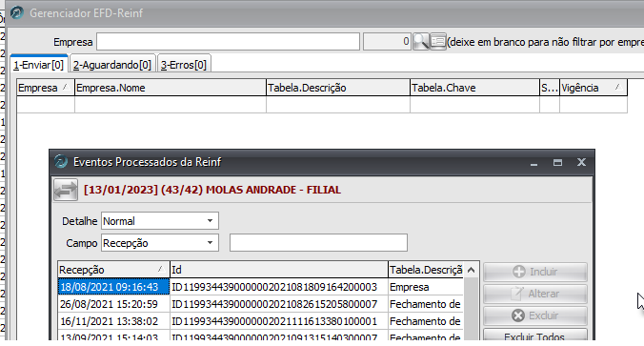Expand the Campo dropdown showing Recepção
The image size is (644, 346).
tap(160, 243)
